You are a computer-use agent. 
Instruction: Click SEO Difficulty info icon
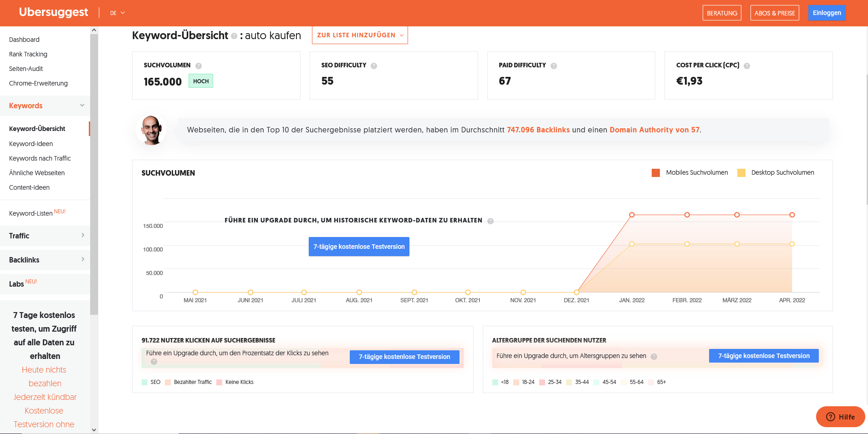[374, 66]
